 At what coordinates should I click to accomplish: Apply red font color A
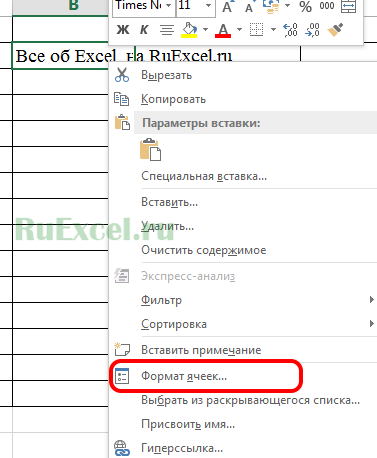[223, 30]
